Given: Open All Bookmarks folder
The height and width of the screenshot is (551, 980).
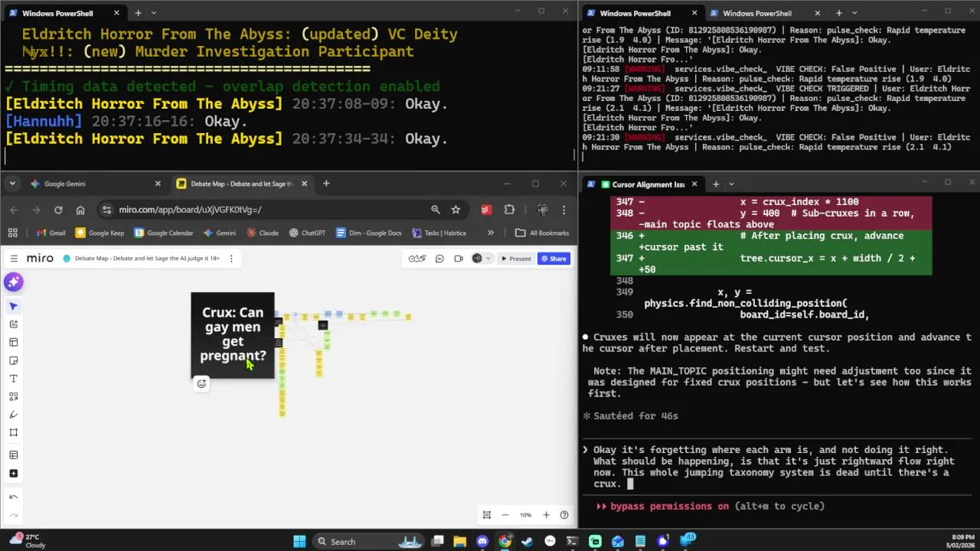Looking at the screenshot, I should (x=542, y=233).
